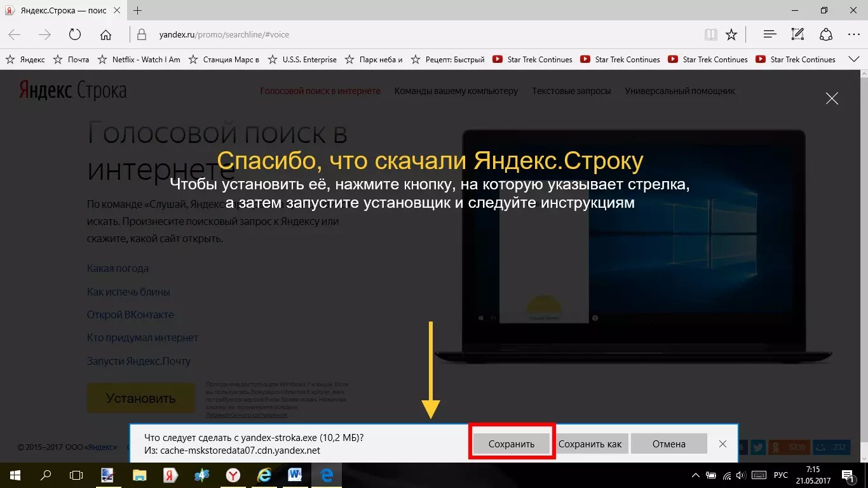The width and height of the screenshot is (868, 488).
Task: Choose Сохранить как in download bar
Action: (590, 444)
